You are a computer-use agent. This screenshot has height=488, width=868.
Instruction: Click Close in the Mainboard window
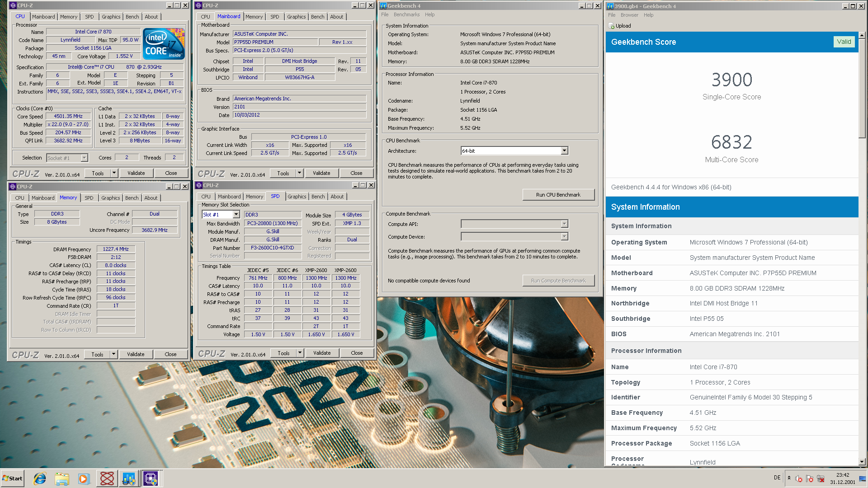pos(356,173)
